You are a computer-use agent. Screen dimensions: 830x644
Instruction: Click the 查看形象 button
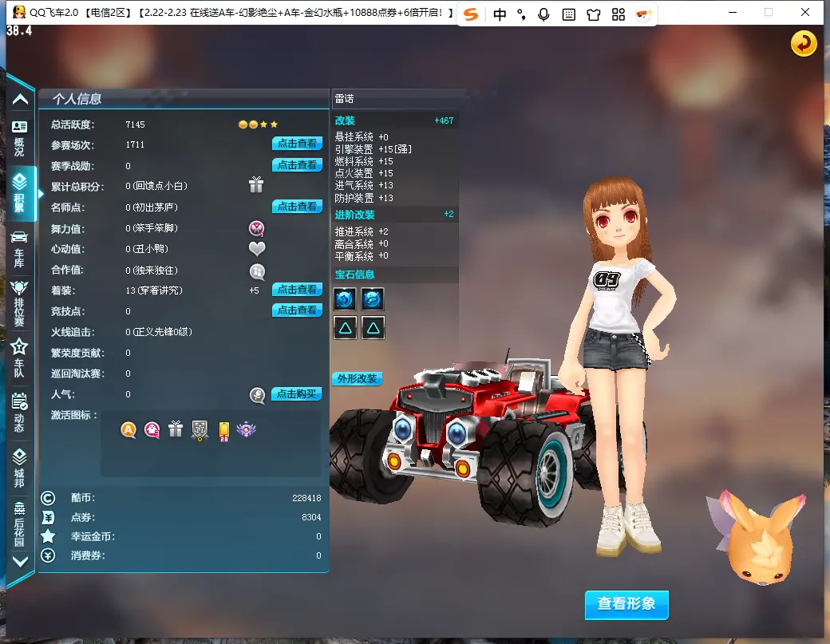pyautogui.click(x=626, y=604)
